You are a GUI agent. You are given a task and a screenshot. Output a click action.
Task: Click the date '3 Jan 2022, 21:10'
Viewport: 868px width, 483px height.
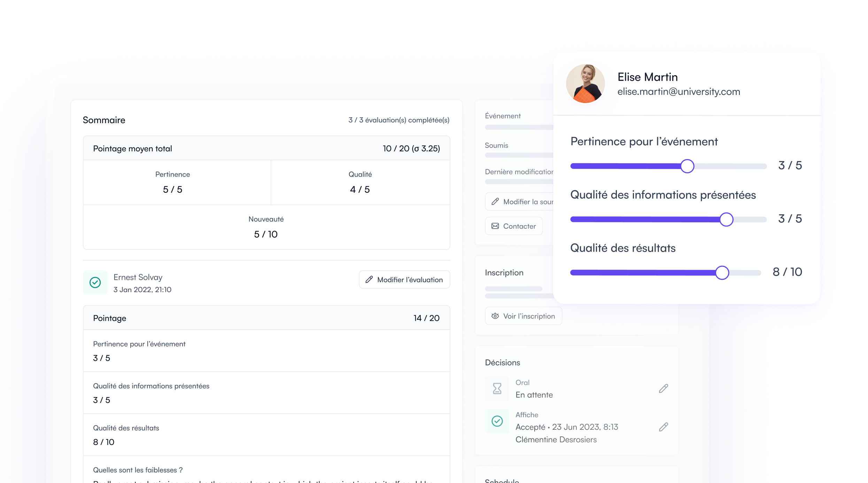(x=142, y=290)
